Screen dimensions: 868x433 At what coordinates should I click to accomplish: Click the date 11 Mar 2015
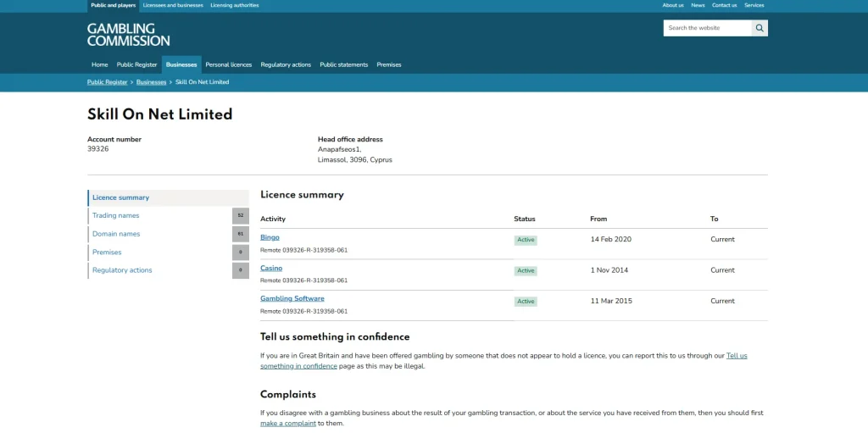pyautogui.click(x=611, y=301)
